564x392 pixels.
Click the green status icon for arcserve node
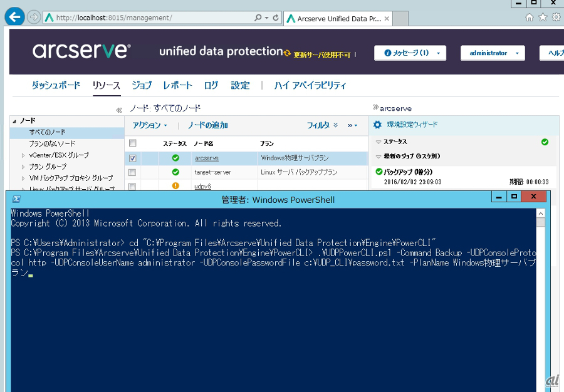tap(175, 158)
